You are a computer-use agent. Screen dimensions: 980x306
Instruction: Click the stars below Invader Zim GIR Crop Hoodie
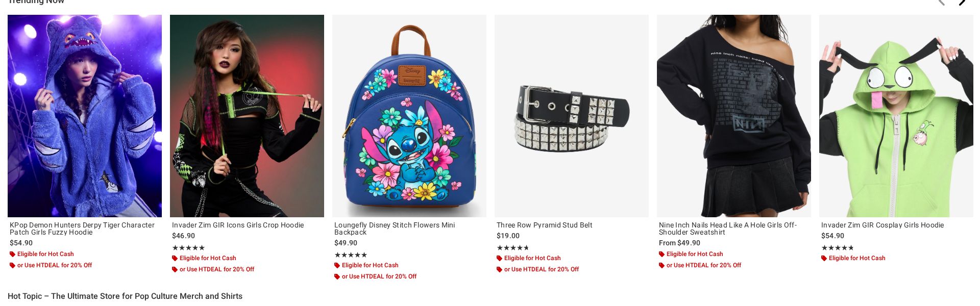(x=188, y=248)
